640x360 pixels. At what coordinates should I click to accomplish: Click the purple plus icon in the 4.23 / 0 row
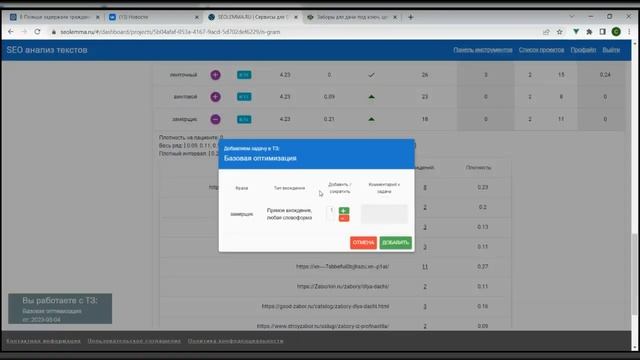216,75
